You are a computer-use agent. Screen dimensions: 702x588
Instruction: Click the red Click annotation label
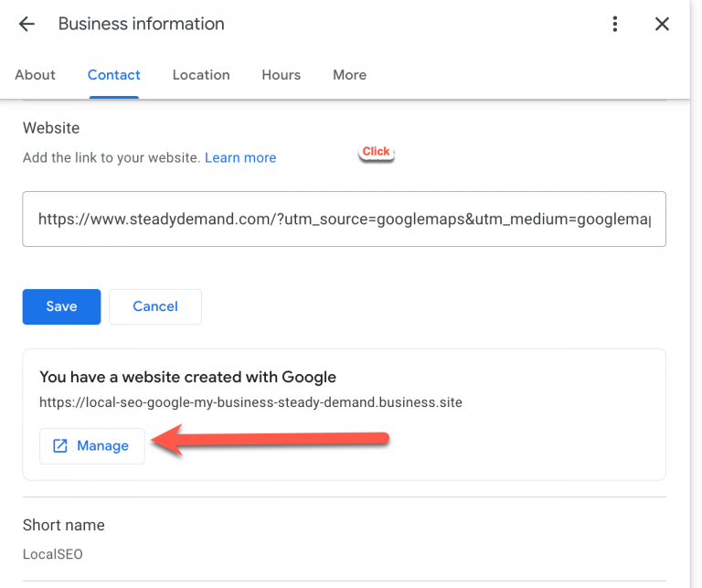click(376, 152)
